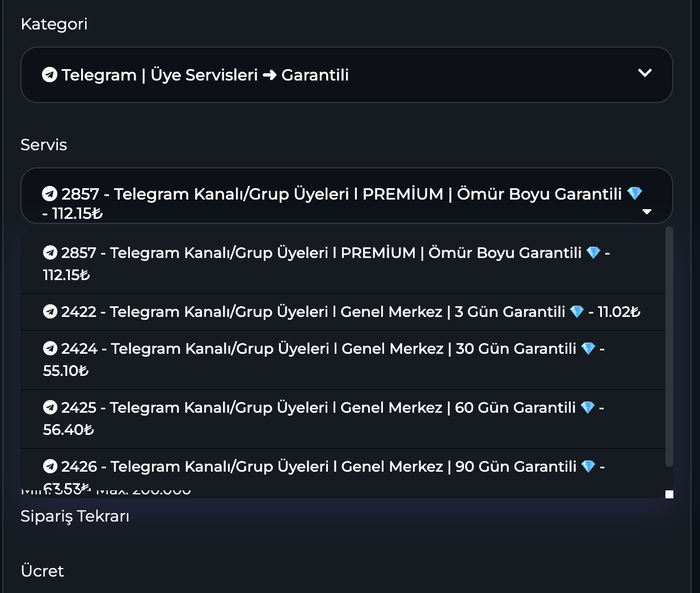This screenshot has width=700, height=593.
Task: Click Telegram icon beside option 2857 in list
Action: tap(50, 253)
